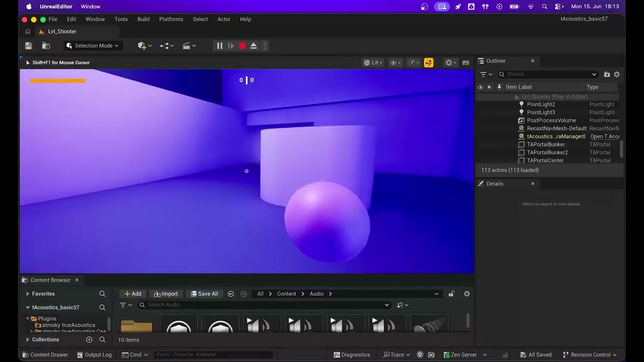Click the viewport keyboard shortcuts icon
This screenshot has width=644, height=362.
click(x=466, y=63)
